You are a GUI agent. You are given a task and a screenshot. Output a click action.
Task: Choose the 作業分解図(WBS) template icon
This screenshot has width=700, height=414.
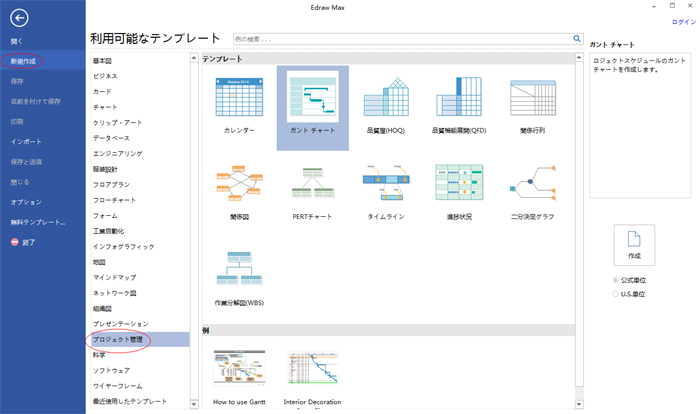point(239,268)
